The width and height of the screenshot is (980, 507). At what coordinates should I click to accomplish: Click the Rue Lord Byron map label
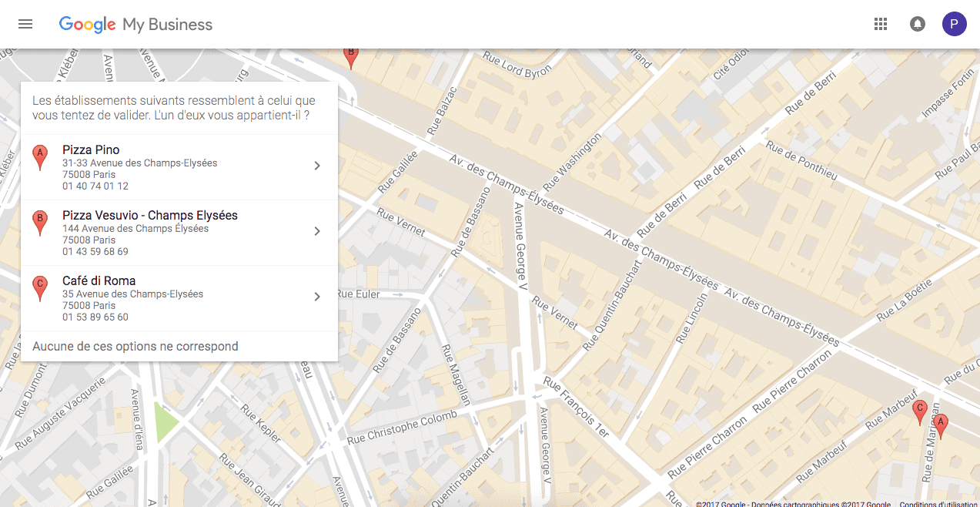point(517,64)
